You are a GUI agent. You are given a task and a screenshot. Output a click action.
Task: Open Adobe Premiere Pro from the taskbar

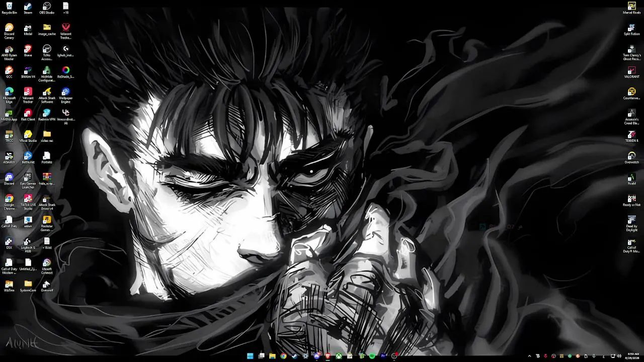383,356
